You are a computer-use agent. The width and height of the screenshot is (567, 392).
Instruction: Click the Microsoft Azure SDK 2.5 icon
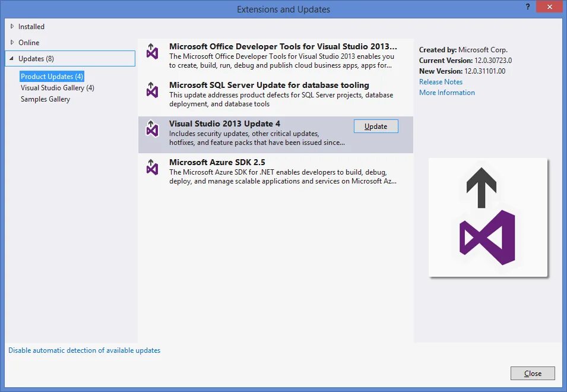pos(152,167)
